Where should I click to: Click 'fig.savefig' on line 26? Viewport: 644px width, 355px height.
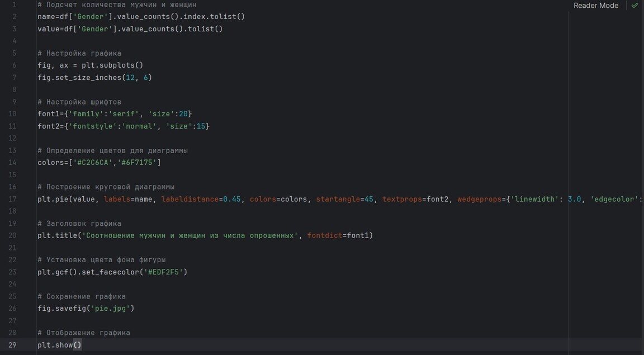pos(61,308)
